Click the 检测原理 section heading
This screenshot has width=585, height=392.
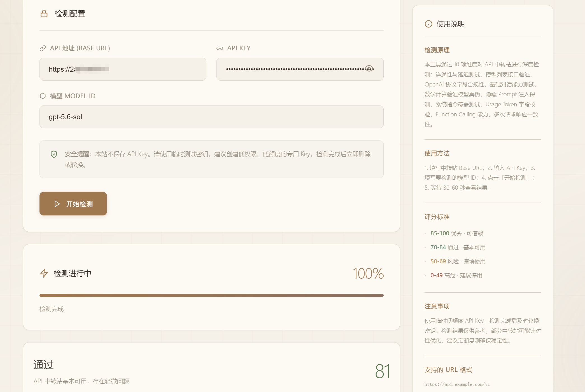point(437,50)
